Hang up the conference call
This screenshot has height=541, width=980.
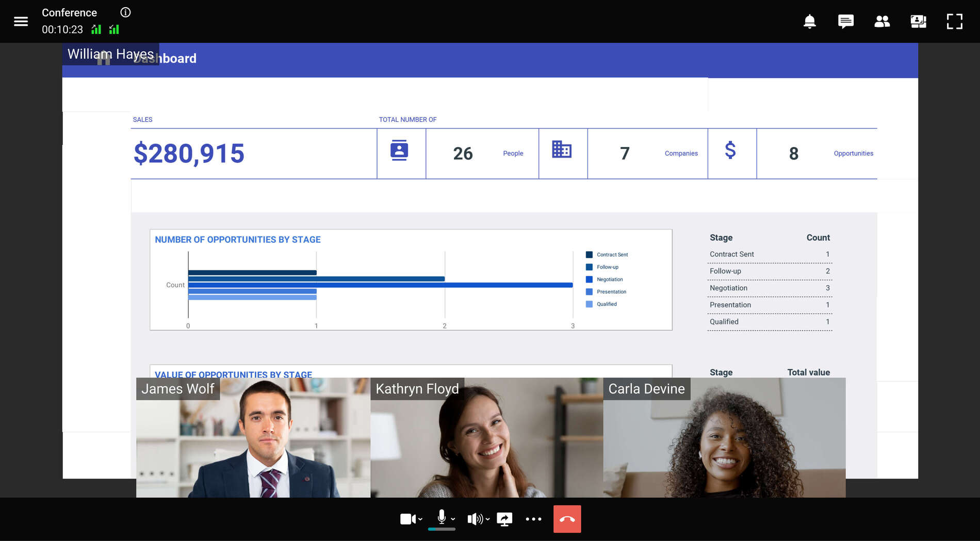[566, 519]
